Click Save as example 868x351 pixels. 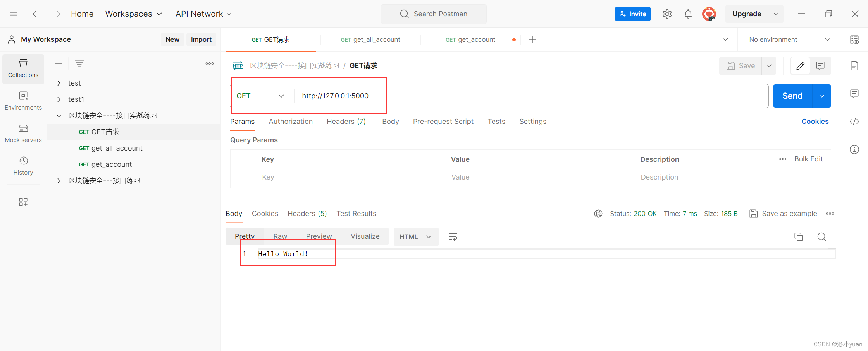click(x=783, y=214)
